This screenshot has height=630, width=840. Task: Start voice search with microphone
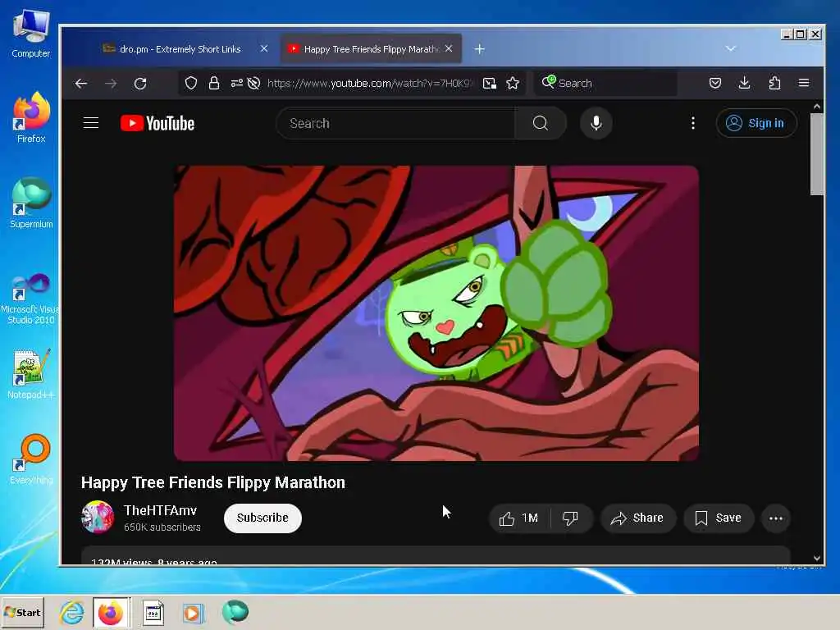pyautogui.click(x=596, y=123)
